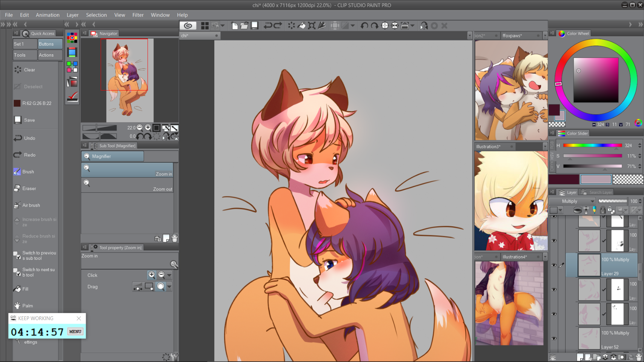Toggle visibility eye of Layer 29
Image resolution: width=644 pixels, height=362 pixels.
tap(554, 265)
